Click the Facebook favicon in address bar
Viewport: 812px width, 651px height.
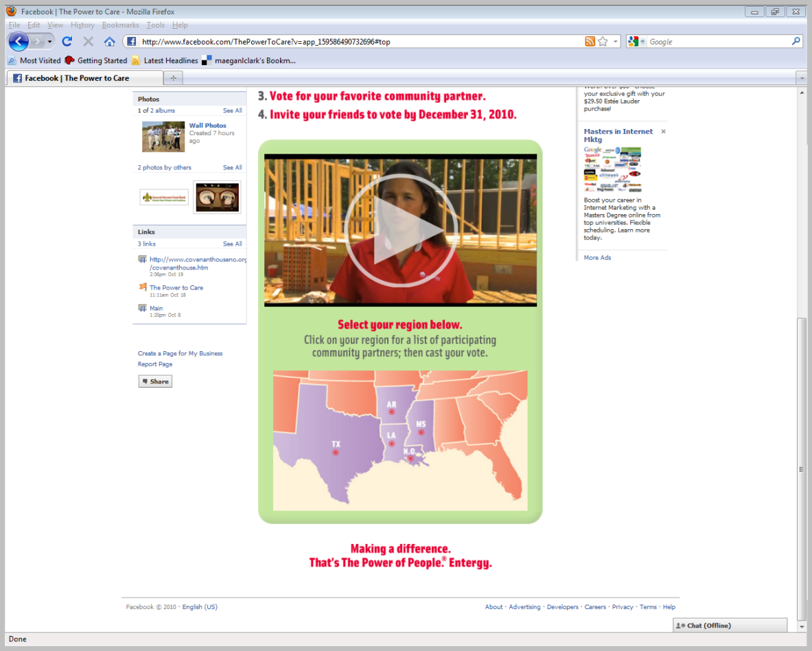point(132,41)
